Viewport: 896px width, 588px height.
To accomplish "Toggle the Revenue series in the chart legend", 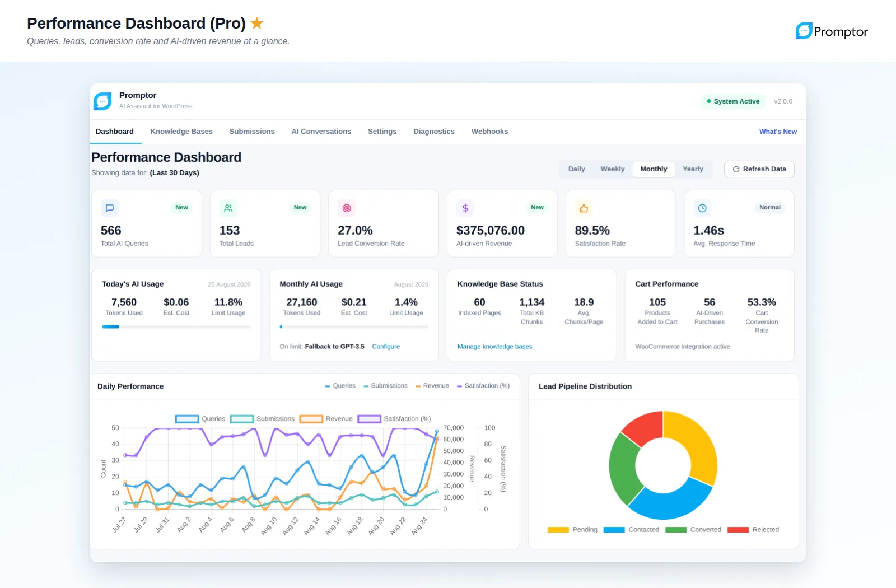I will point(326,419).
